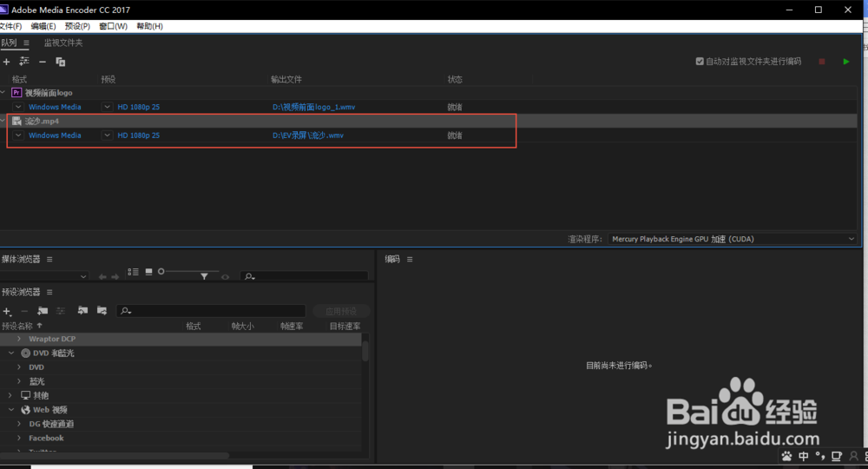Viewport: 868px width, 469px height.
Task: Add a source to the queue
Action: pyautogui.click(x=7, y=62)
